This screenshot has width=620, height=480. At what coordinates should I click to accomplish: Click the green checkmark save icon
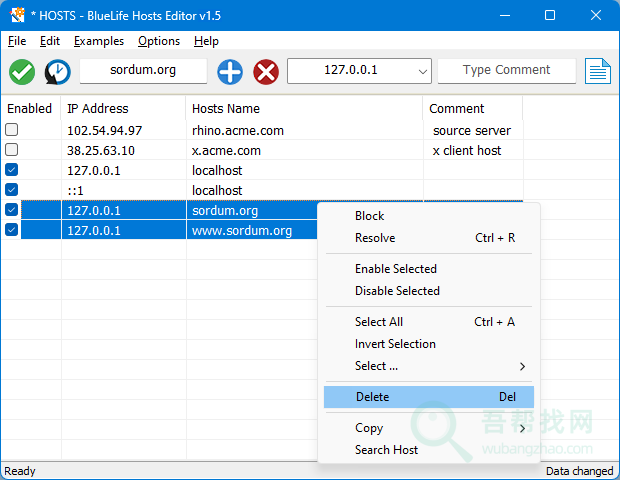coord(22,71)
